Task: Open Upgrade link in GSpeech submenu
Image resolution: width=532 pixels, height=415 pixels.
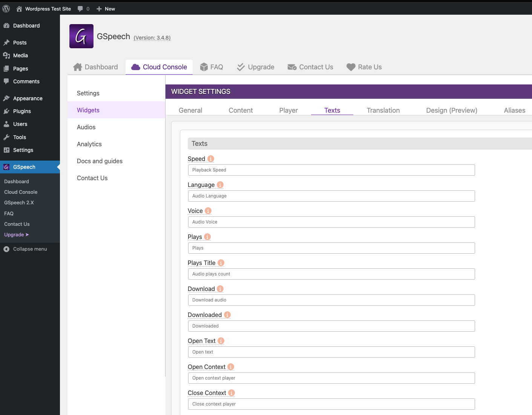Action: [17, 234]
